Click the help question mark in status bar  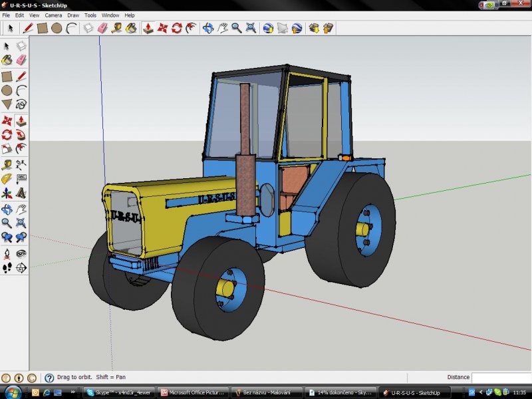coord(49,378)
